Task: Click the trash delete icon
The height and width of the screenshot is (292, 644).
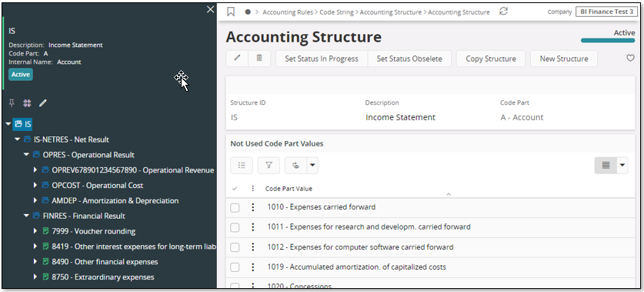Action: click(x=259, y=59)
